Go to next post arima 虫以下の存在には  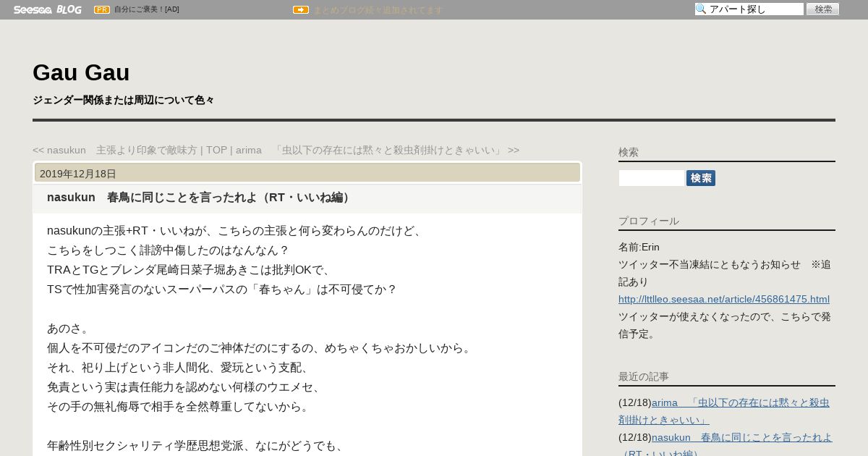tap(378, 150)
